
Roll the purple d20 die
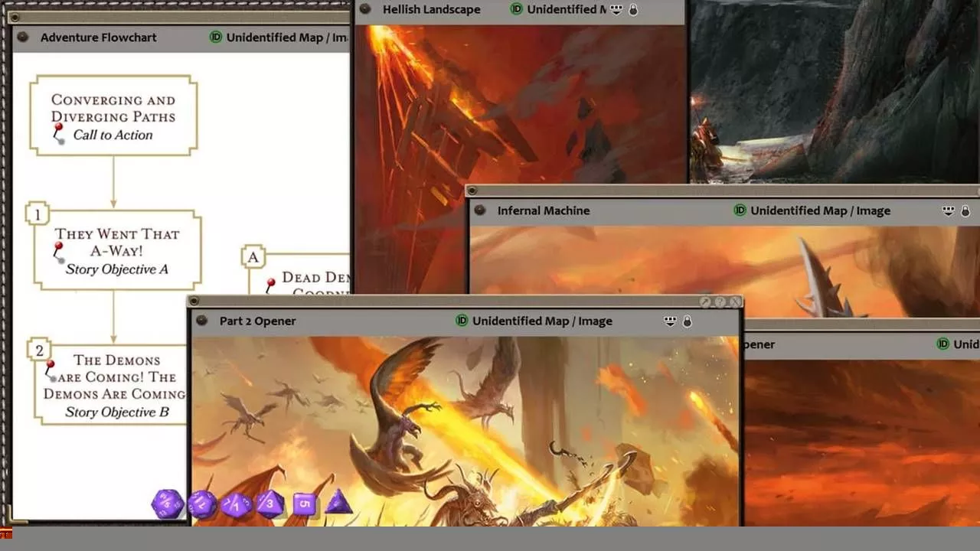(168, 504)
